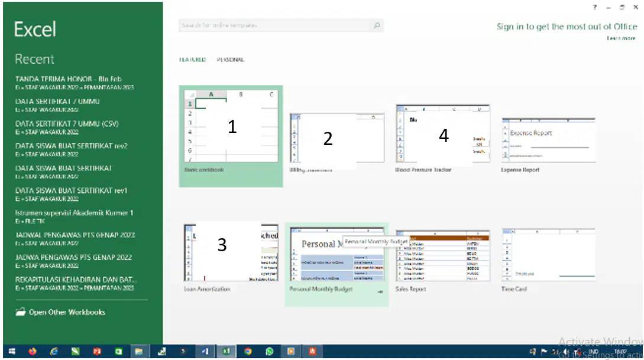Open the Windows Start menu
The width and height of the screenshot is (644, 360).
11,351
